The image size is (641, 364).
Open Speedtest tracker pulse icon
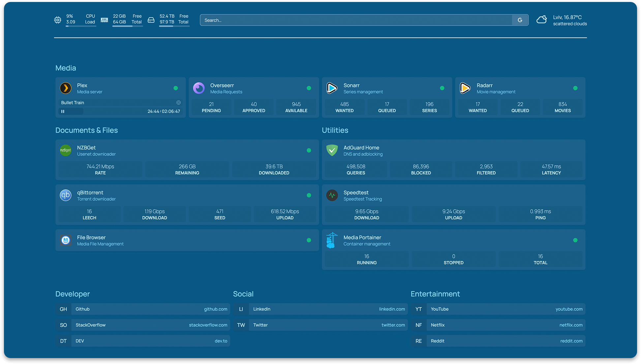(332, 195)
